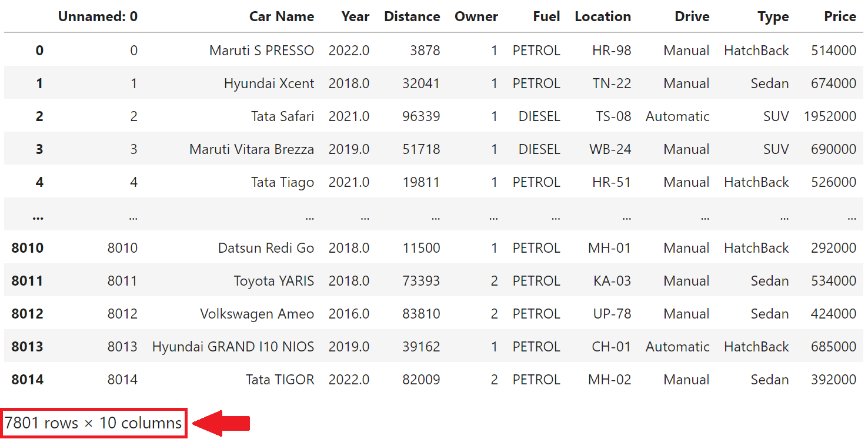Screen dimensions: 868x439
Task: Select the price value 685000
Action: click(x=834, y=347)
